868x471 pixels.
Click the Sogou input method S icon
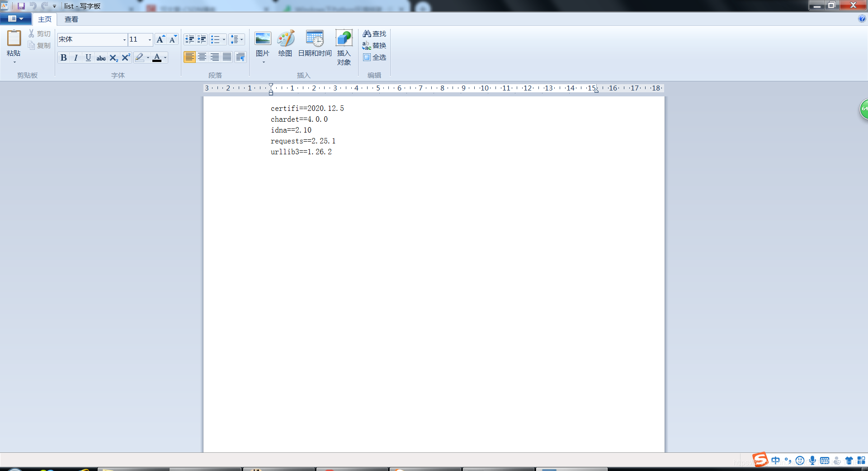pyautogui.click(x=760, y=460)
